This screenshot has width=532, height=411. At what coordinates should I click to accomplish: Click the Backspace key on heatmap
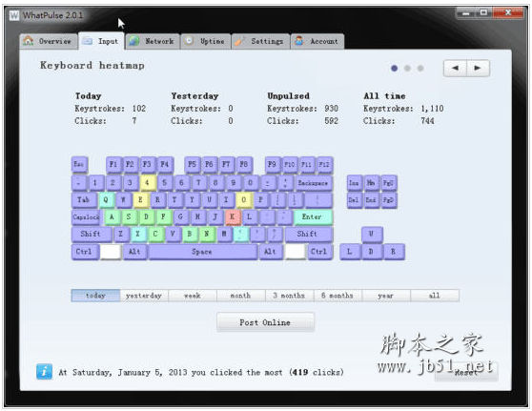[x=314, y=182]
